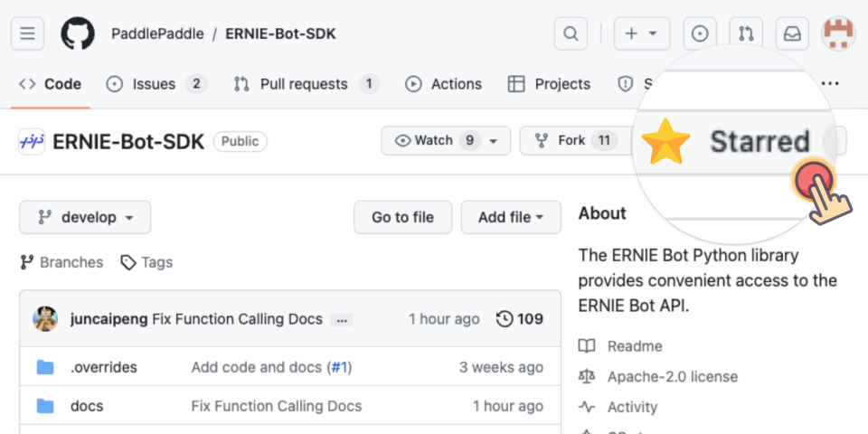Click the Activity pulse icon
The width and height of the screenshot is (868, 434).
587,408
